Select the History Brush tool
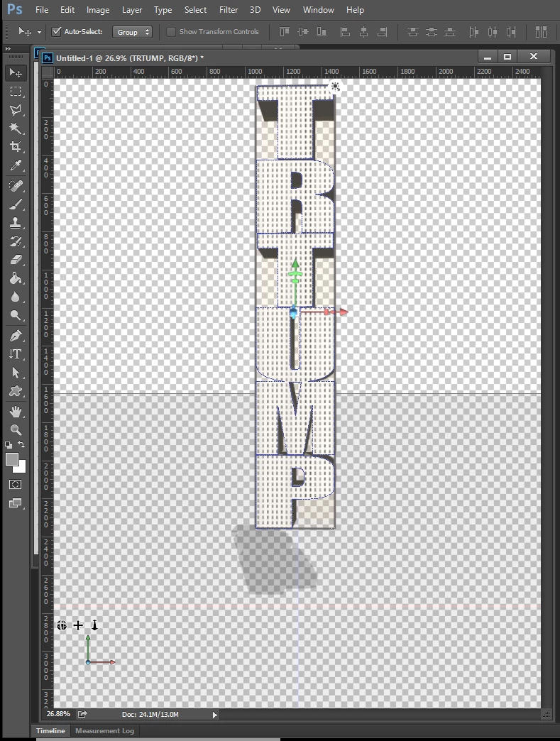560x741 pixels. [16, 241]
